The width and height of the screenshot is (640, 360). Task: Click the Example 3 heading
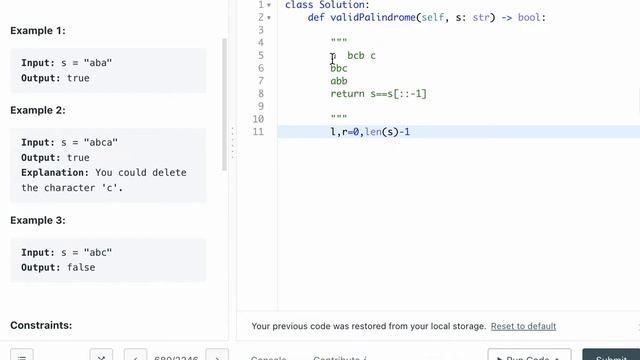tap(38, 220)
